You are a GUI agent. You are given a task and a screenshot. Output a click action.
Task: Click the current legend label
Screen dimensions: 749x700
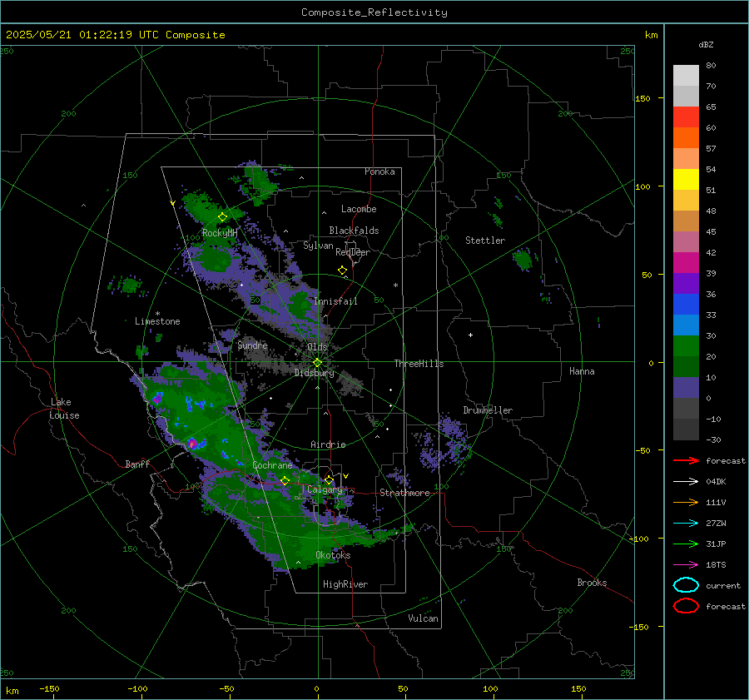pyautogui.click(x=723, y=585)
